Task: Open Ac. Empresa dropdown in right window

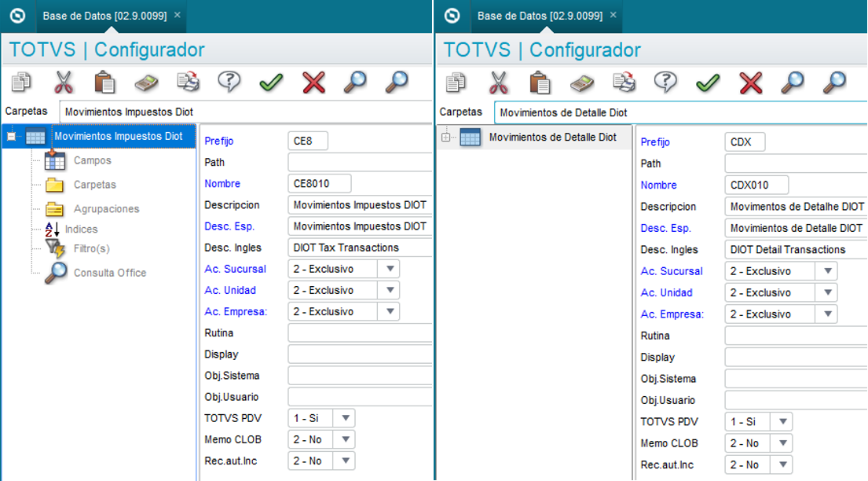Action: (x=828, y=314)
